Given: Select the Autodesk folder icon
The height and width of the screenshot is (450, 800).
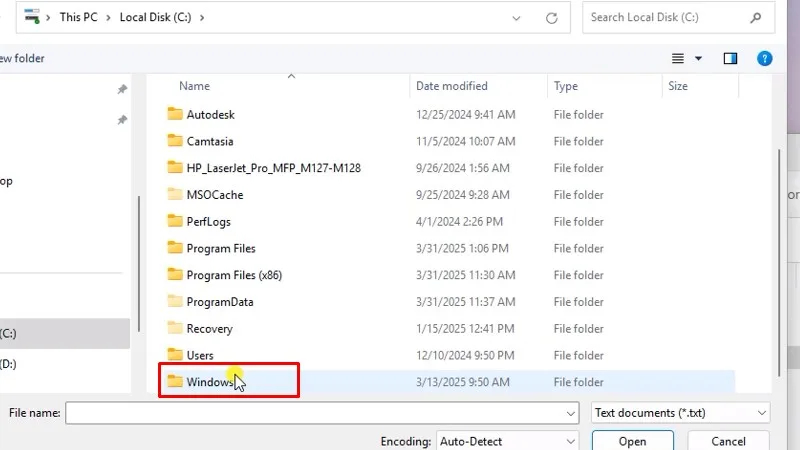Looking at the screenshot, I should click(175, 115).
